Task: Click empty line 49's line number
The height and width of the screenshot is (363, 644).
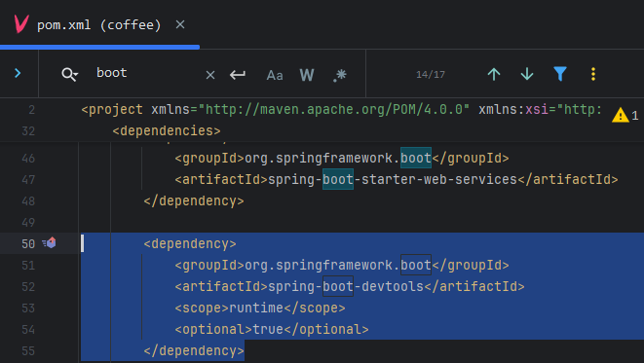Action: 28,222
